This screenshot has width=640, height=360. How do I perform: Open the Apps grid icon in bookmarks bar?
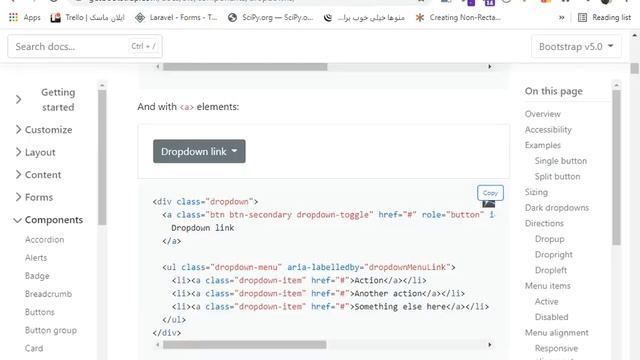(x=13, y=18)
